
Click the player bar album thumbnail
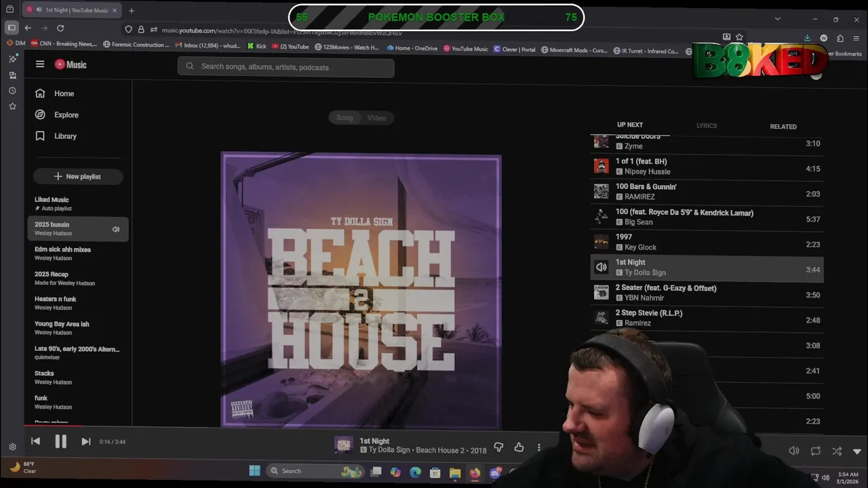pyautogui.click(x=344, y=445)
